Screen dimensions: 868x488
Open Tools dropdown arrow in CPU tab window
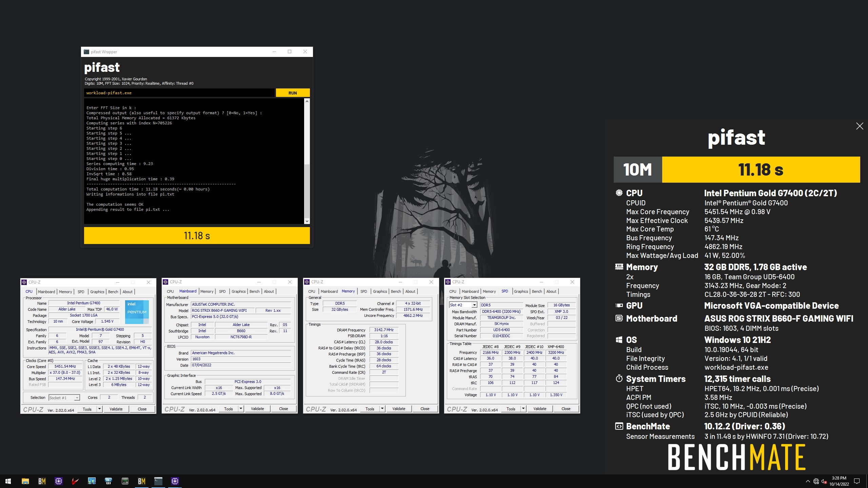pyautogui.click(x=99, y=409)
